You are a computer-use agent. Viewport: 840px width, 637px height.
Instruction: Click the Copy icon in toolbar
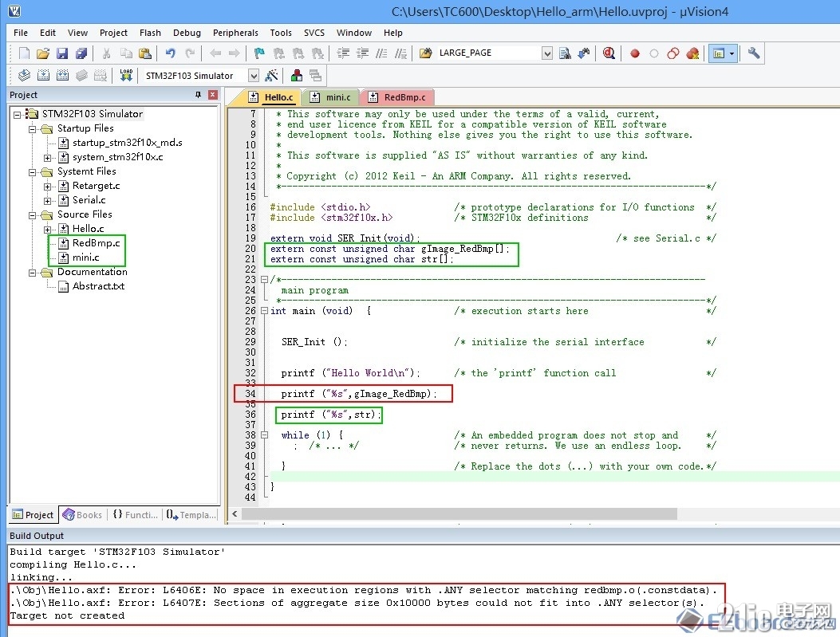(x=126, y=53)
